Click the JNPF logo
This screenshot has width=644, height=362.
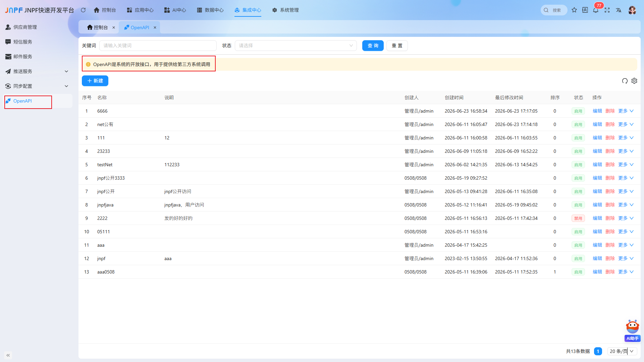(14, 10)
